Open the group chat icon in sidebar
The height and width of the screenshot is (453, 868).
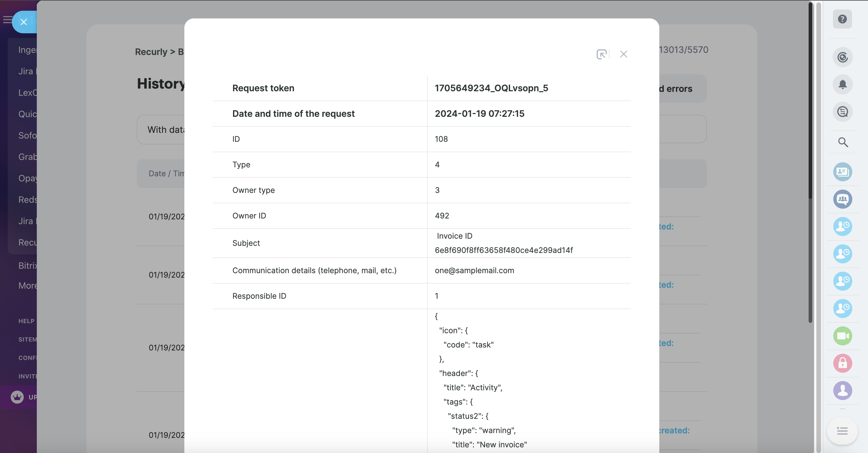point(842,199)
